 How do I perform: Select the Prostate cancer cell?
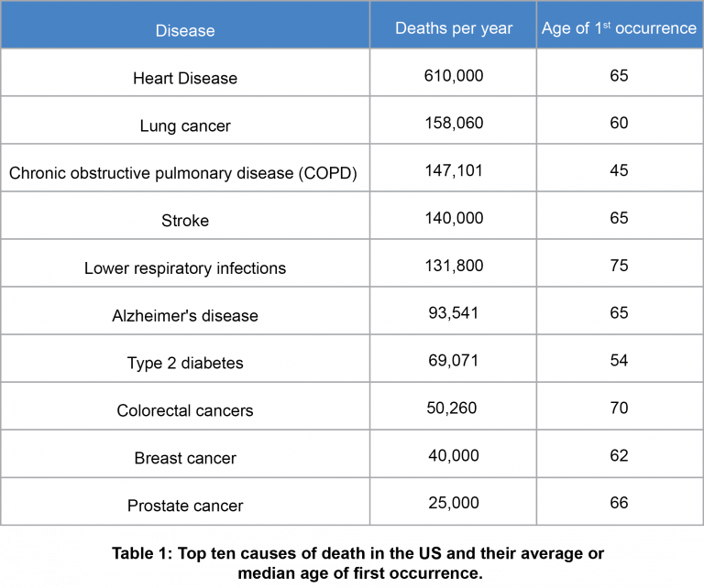point(185,506)
